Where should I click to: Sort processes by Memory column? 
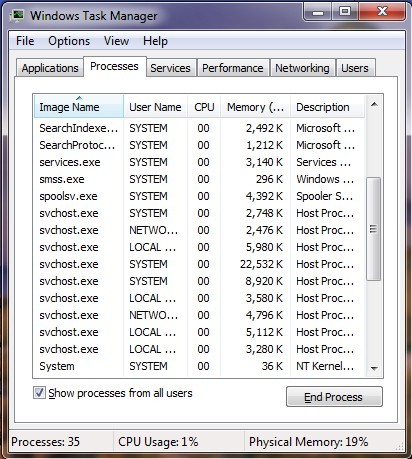click(x=255, y=107)
